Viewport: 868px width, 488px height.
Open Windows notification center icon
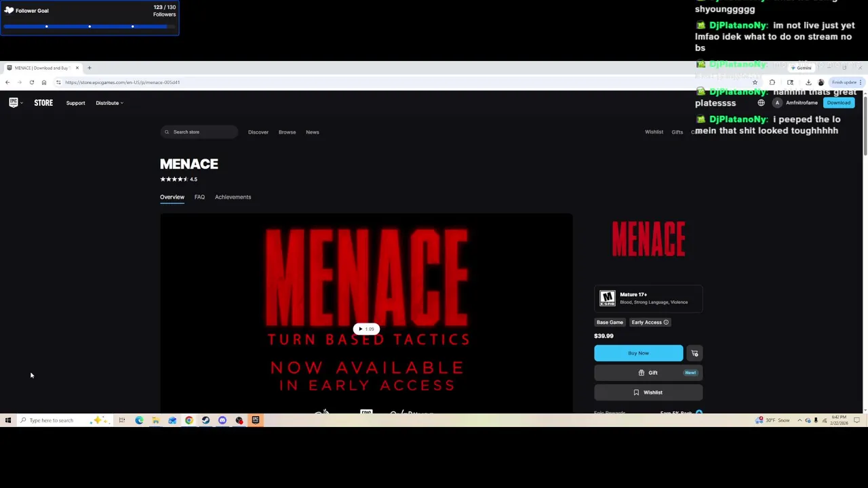click(x=857, y=420)
